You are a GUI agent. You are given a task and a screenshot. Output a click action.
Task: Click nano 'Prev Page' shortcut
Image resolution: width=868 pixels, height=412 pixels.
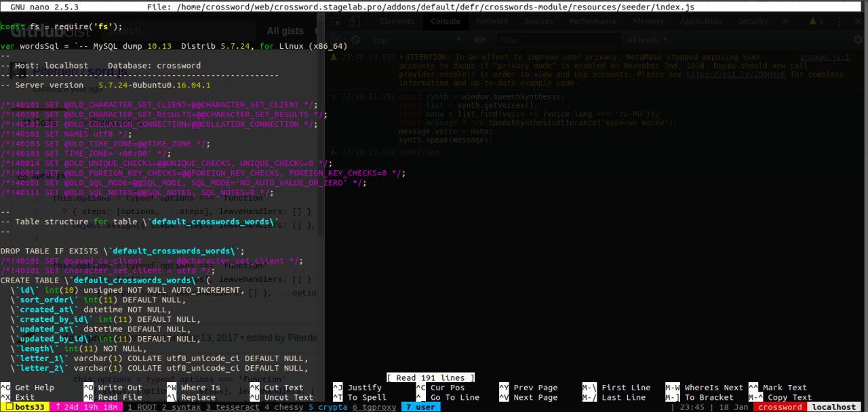click(x=528, y=388)
